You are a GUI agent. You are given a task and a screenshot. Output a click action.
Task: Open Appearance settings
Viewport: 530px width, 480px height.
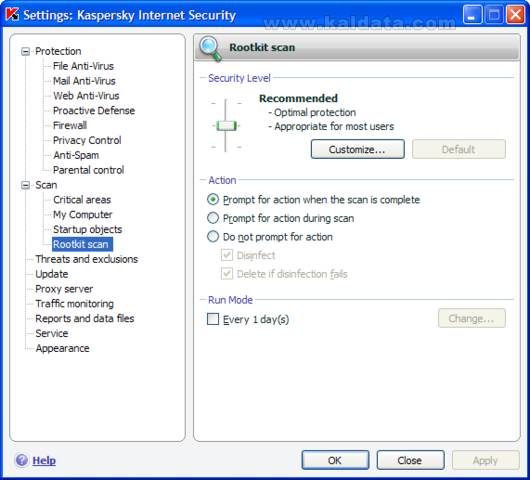coord(63,349)
